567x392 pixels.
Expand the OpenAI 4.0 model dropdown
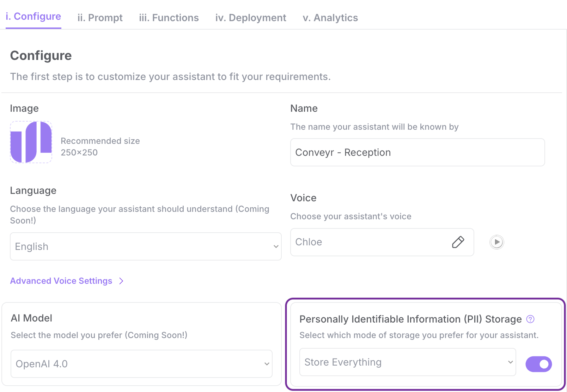click(141, 364)
